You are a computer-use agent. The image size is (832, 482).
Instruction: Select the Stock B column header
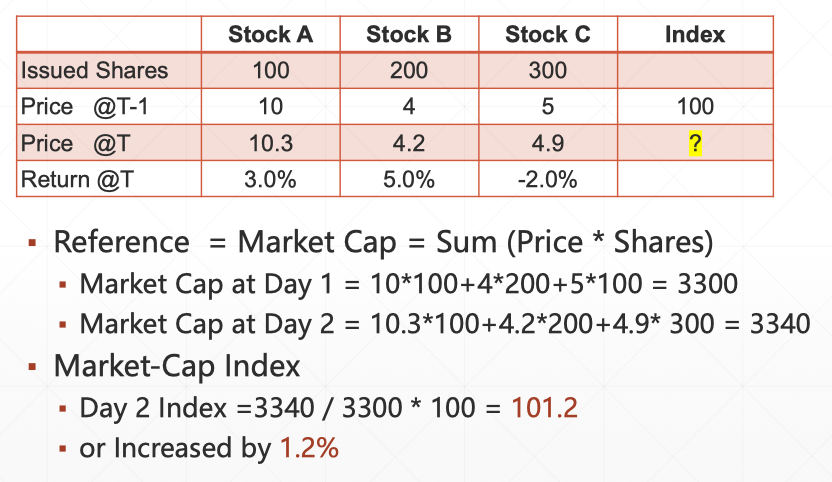409,34
